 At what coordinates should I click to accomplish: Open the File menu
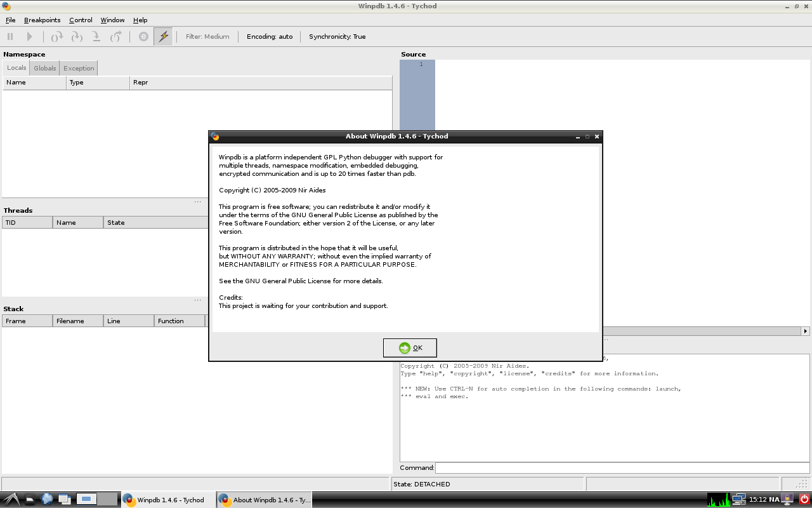pos(11,20)
